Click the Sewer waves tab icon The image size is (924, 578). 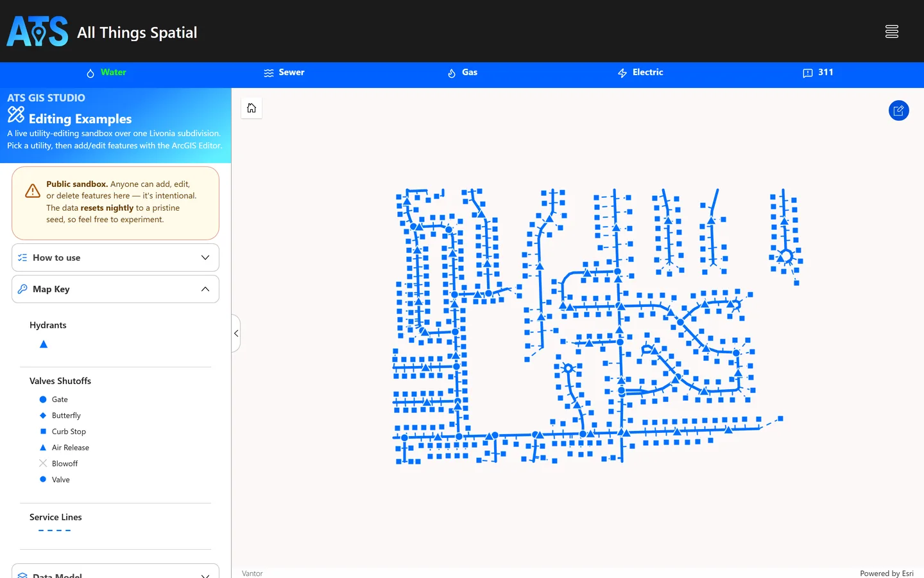pos(269,73)
